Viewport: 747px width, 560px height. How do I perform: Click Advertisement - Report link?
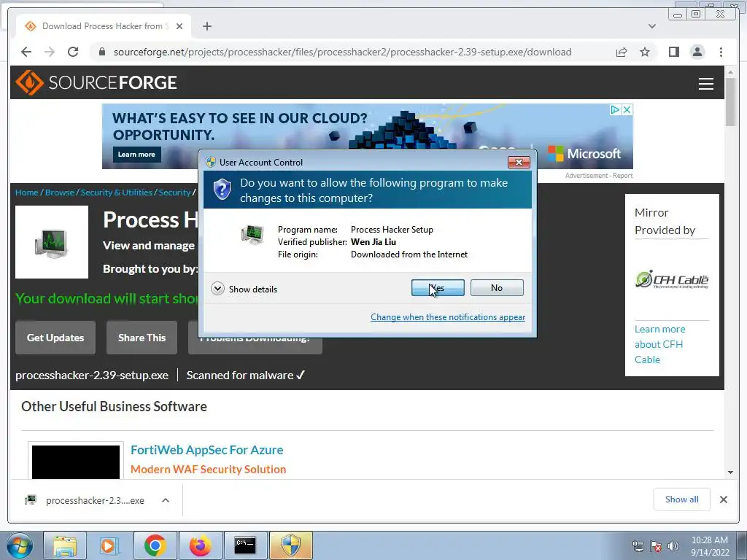point(599,176)
